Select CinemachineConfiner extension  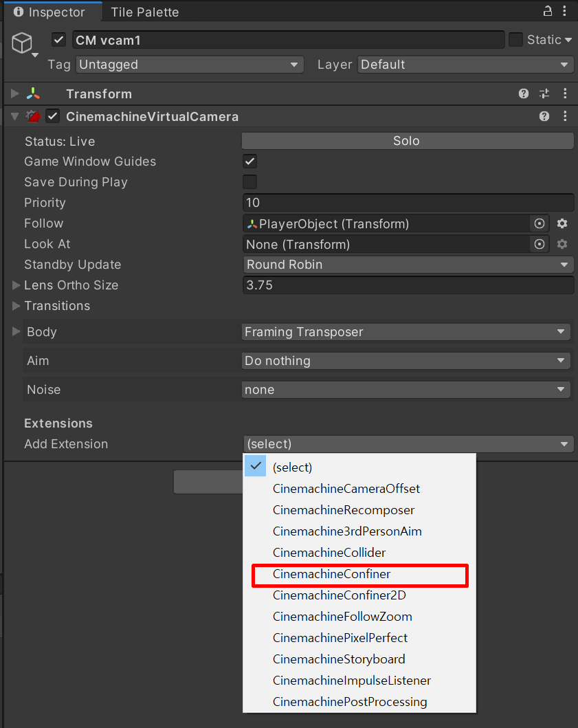(x=360, y=574)
